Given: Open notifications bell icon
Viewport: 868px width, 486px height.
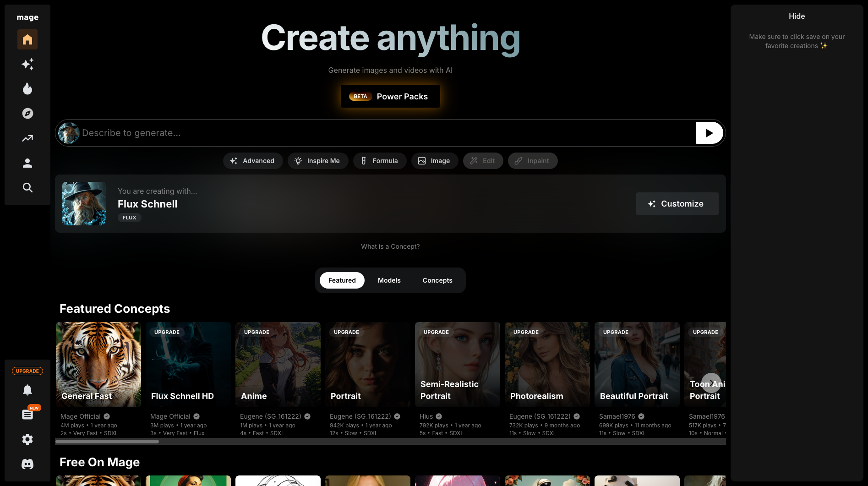Looking at the screenshot, I should (x=27, y=390).
